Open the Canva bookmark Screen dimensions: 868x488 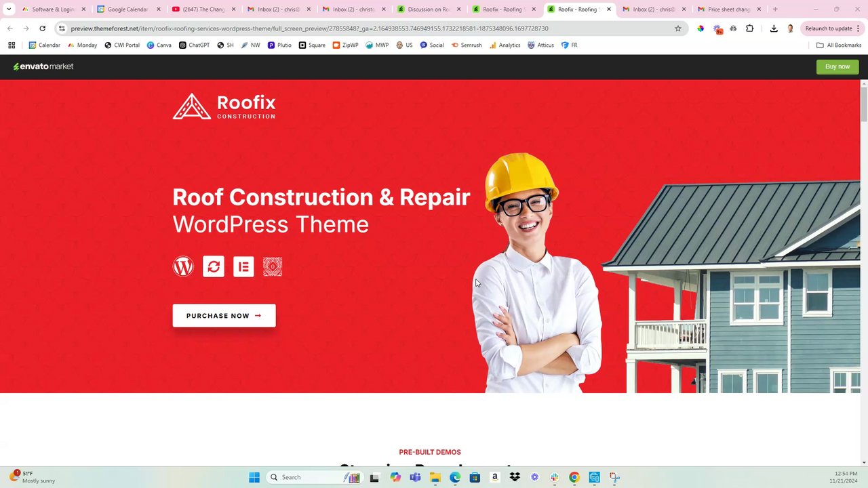[159, 45]
